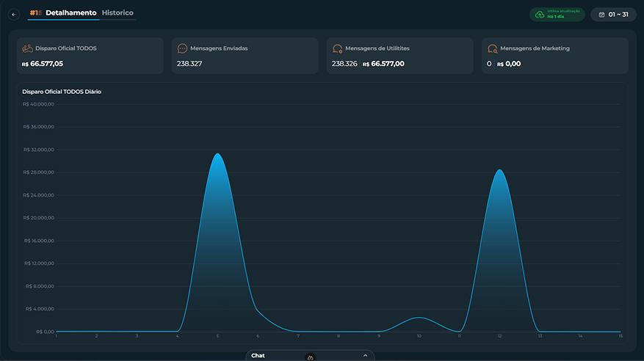Screen dimensions: 644x361
Task: Click the Chat label at bottom
Action: tap(258, 356)
